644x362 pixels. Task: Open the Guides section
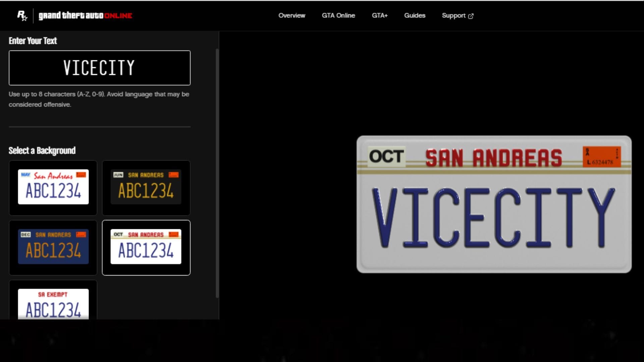415,15
